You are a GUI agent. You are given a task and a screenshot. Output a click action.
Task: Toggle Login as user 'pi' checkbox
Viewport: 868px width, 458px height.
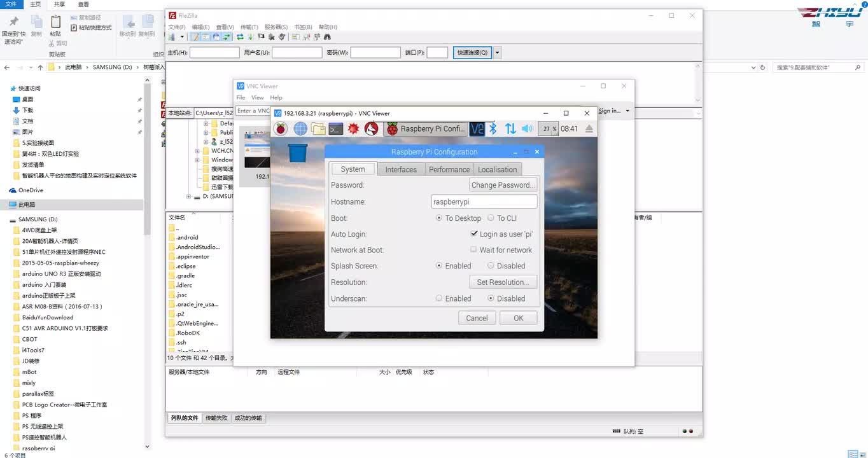coord(474,234)
